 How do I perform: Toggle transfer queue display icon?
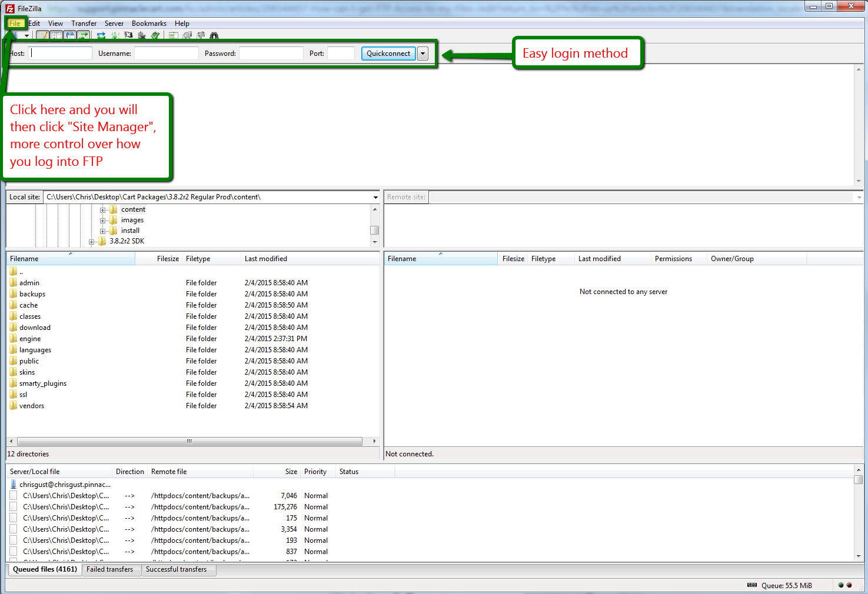click(84, 36)
